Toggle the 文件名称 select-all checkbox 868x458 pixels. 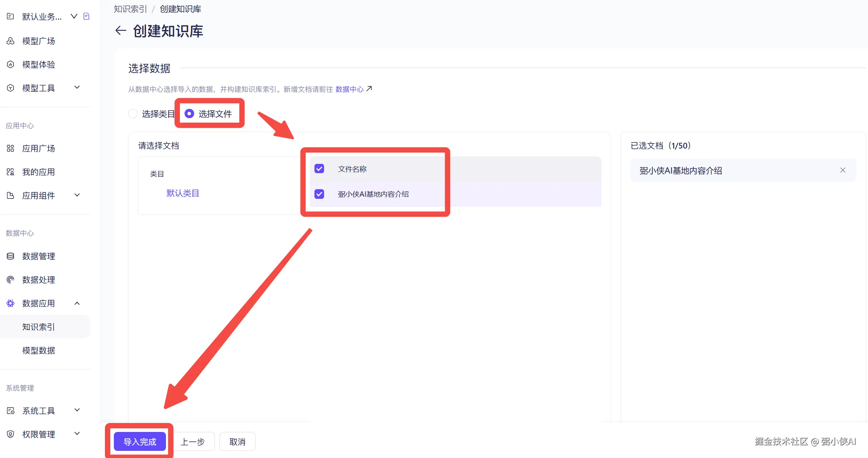point(319,169)
